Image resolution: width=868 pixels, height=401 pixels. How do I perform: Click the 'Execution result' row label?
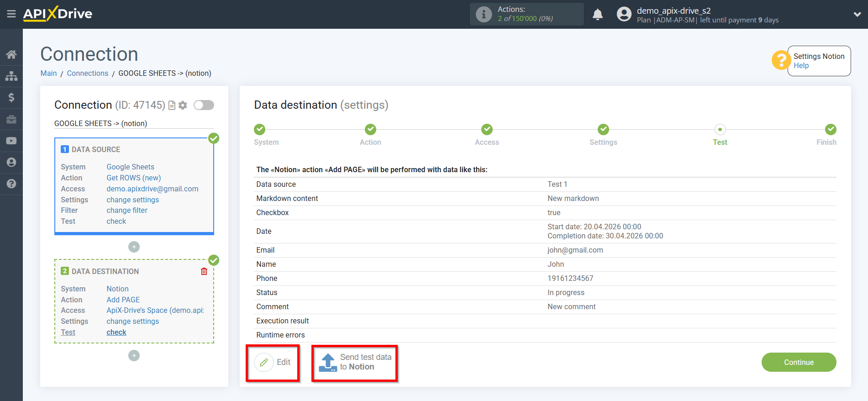pos(283,321)
